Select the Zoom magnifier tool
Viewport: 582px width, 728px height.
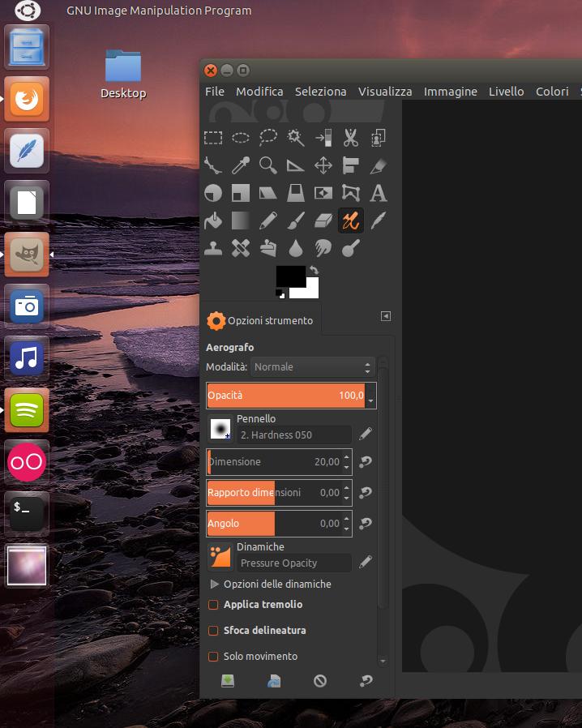(x=268, y=165)
